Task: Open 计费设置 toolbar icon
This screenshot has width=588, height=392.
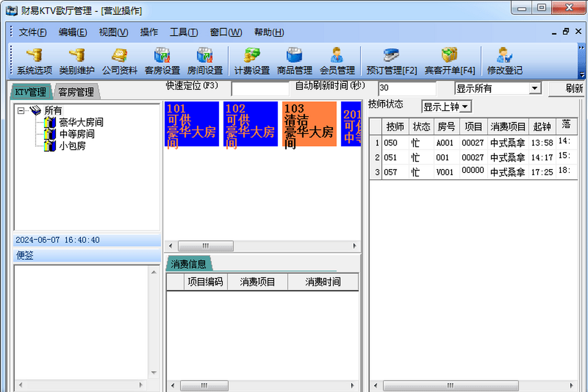Action: [252, 61]
